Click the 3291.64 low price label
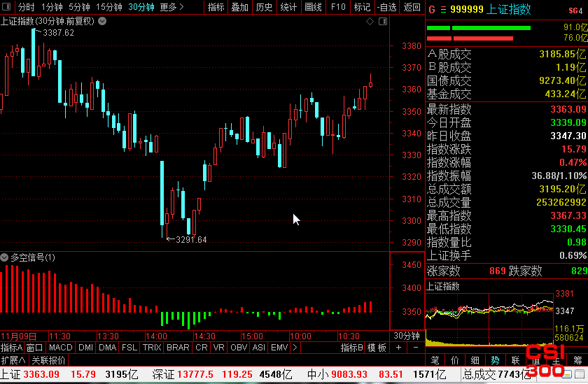This screenshot has height=384, width=588. point(191,240)
